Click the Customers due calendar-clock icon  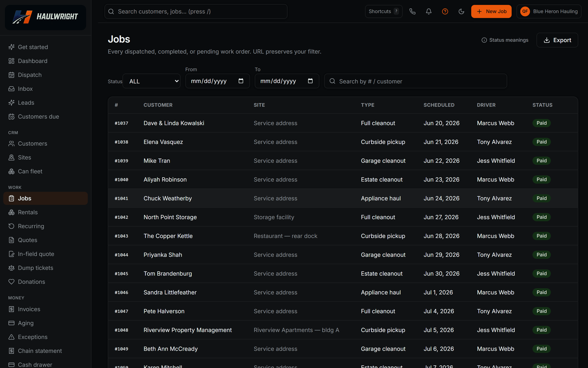pos(11,117)
